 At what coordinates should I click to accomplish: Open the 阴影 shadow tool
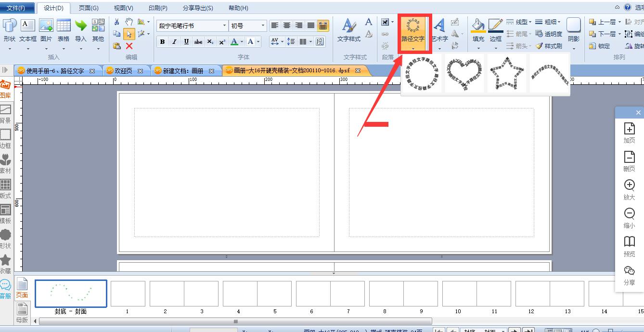coord(574,30)
